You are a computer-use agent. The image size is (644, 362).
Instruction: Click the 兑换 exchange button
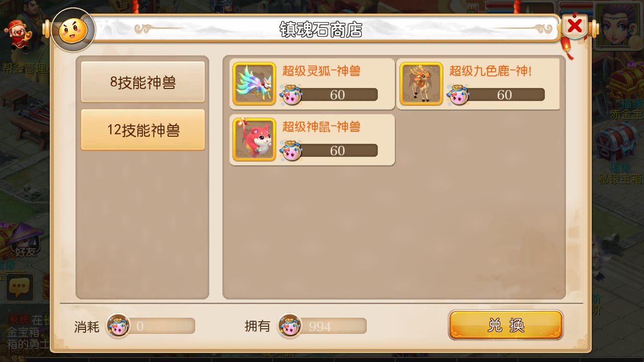click(506, 325)
